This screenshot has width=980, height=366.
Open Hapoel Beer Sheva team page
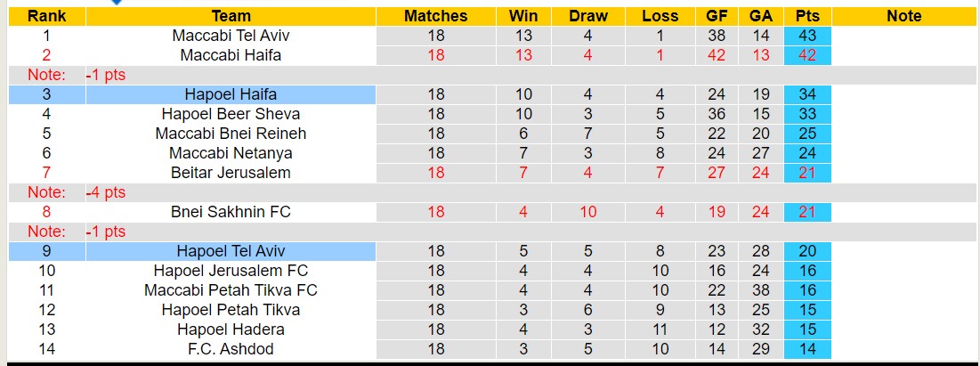231,114
